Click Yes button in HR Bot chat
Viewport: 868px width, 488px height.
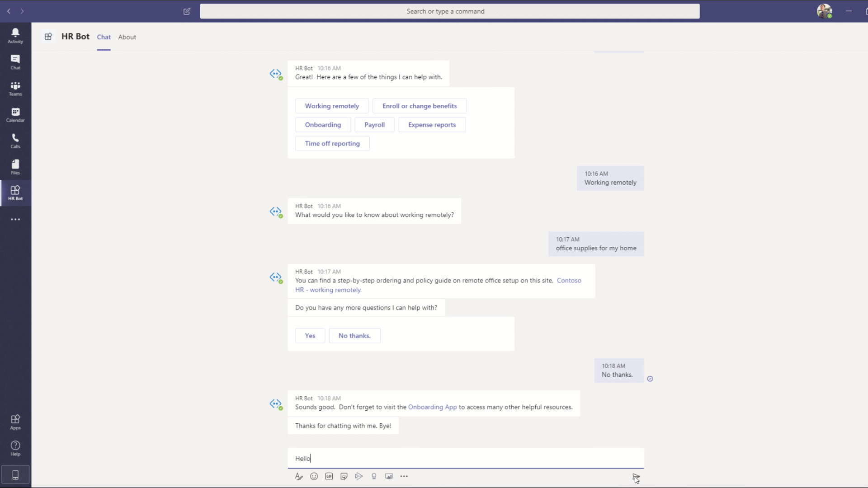tap(310, 335)
